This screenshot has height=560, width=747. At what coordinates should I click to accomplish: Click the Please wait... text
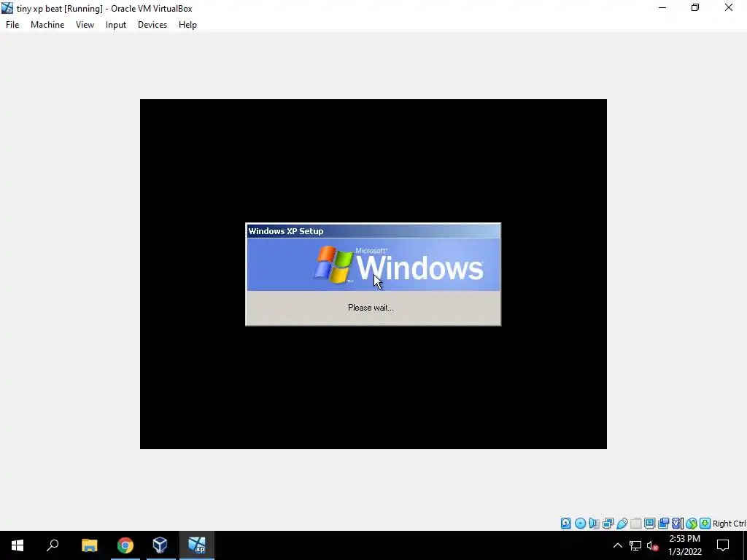(371, 308)
